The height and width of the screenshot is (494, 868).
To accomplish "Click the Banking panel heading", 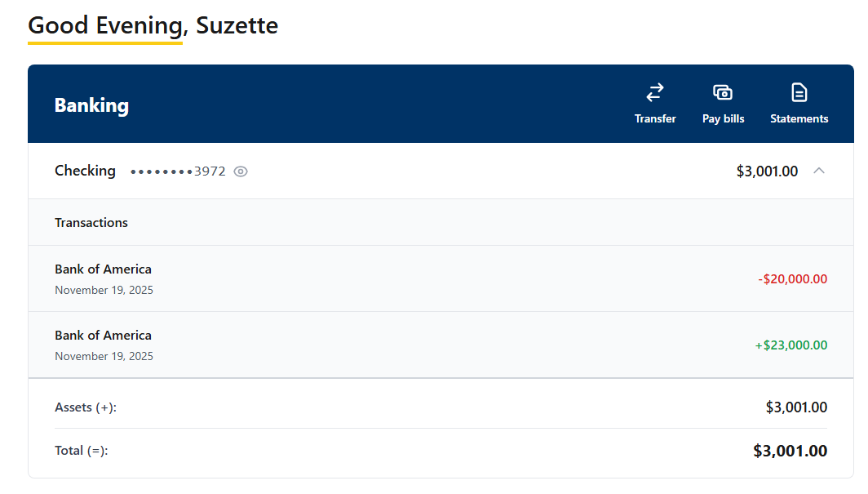I will pyautogui.click(x=91, y=105).
